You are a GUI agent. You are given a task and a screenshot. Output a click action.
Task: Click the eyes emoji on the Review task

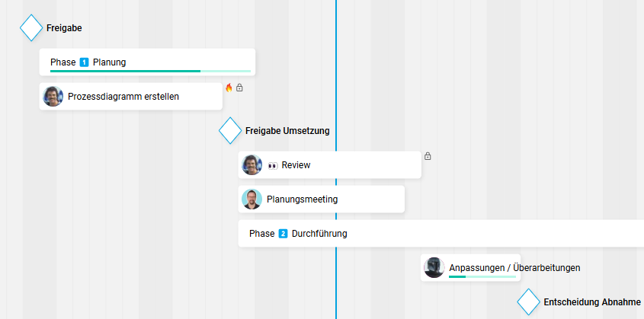coord(273,165)
